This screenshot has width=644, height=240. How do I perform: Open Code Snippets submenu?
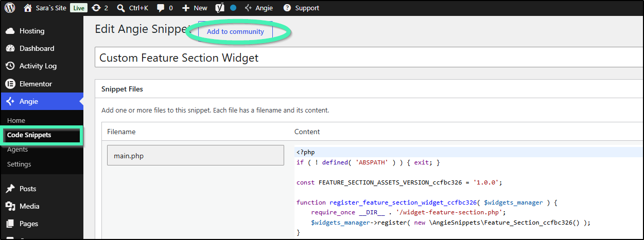[x=29, y=135]
